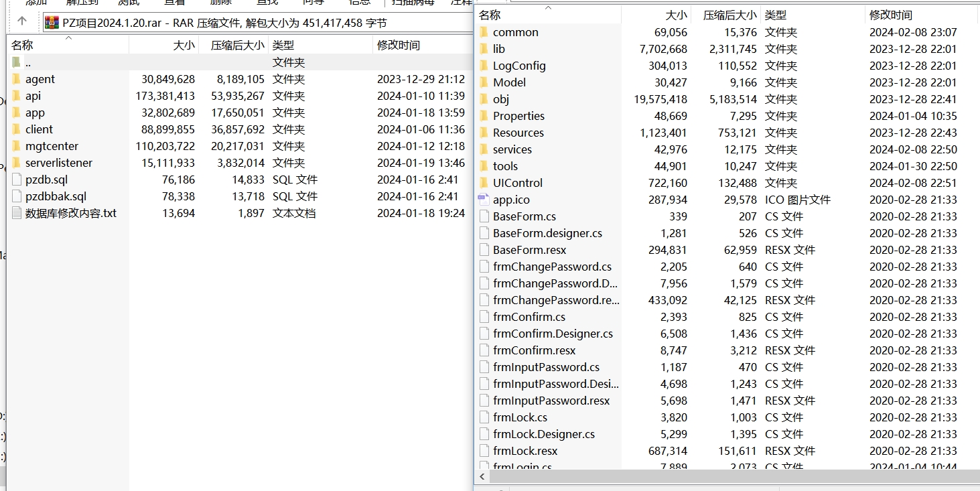Sort left window by 类型 column header
Screen dimensions: 980x491
[x=320, y=45]
